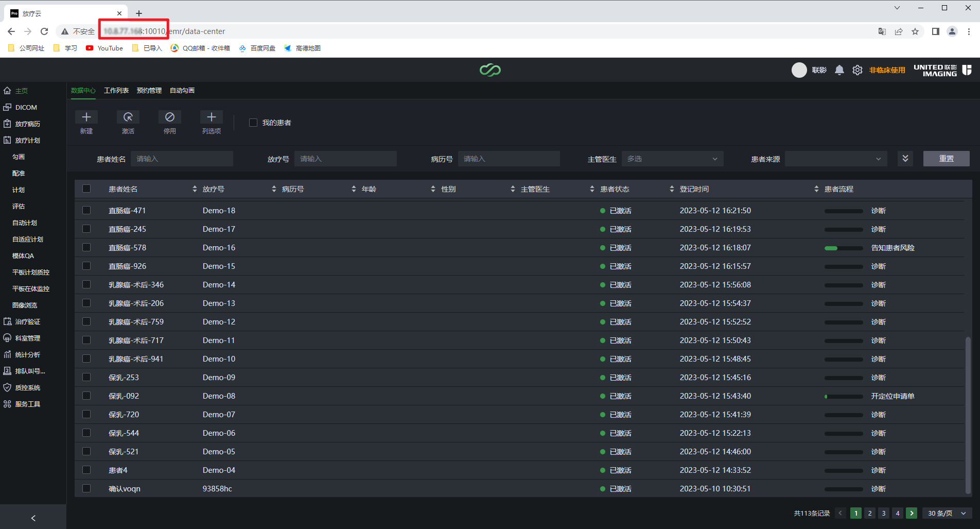
Task: Click the 患者姓名 search input field
Action: tap(182, 159)
